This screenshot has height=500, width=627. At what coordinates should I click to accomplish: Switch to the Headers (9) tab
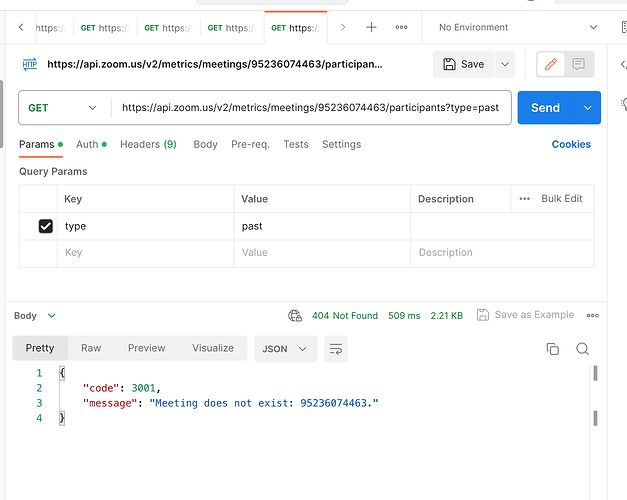pyautogui.click(x=148, y=144)
